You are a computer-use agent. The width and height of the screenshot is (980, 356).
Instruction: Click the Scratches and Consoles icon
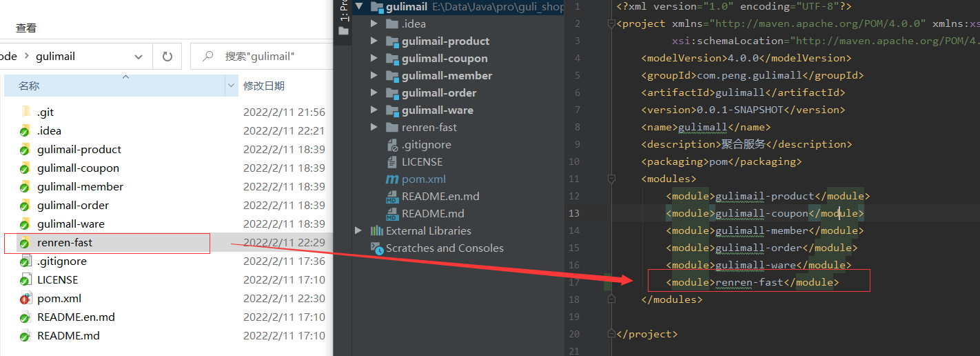(x=377, y=248)
